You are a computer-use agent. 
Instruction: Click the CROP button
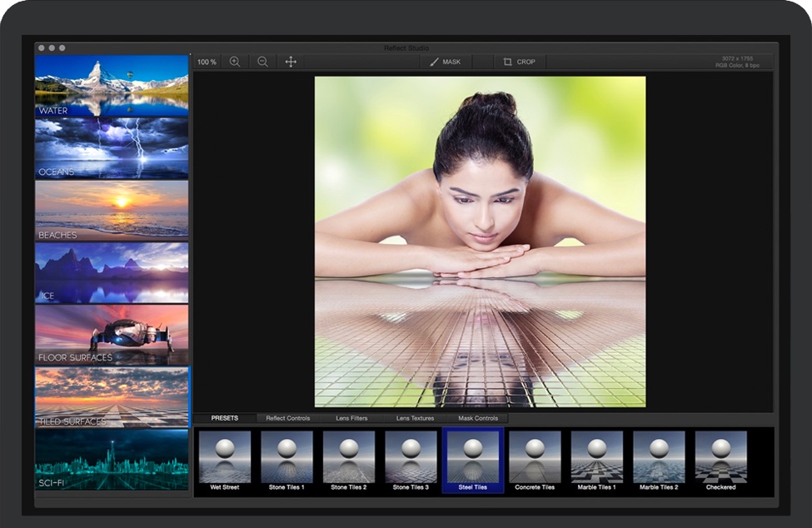(521, 61)
